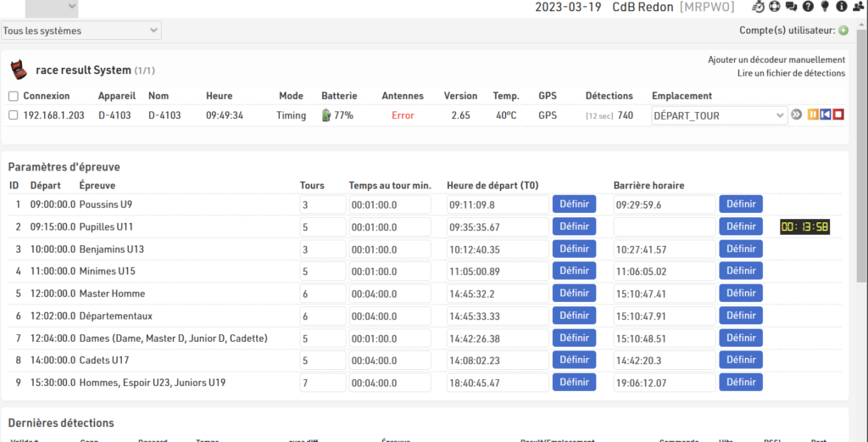Click Définir for Hommes Espoir U23 start time
This screenshot has height=442, width=868.
tap(574, 382)
